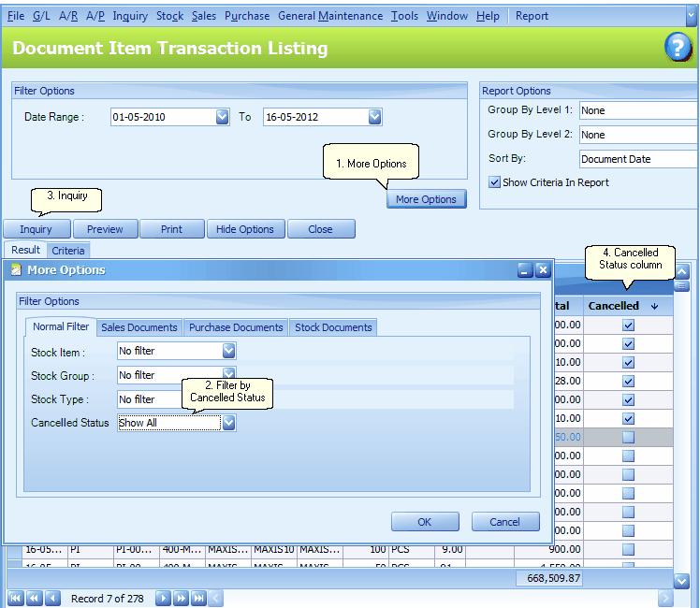700x608 pixels.
Task: Click the Sort By Document Date combo box
Action: pyautogui.click(x=639, y=159)
